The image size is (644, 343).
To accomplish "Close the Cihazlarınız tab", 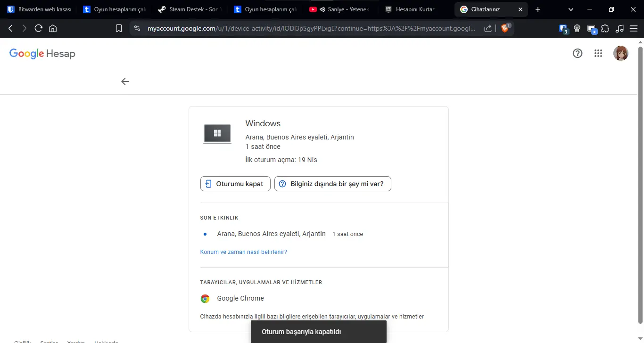I will [x=520, y=9].
